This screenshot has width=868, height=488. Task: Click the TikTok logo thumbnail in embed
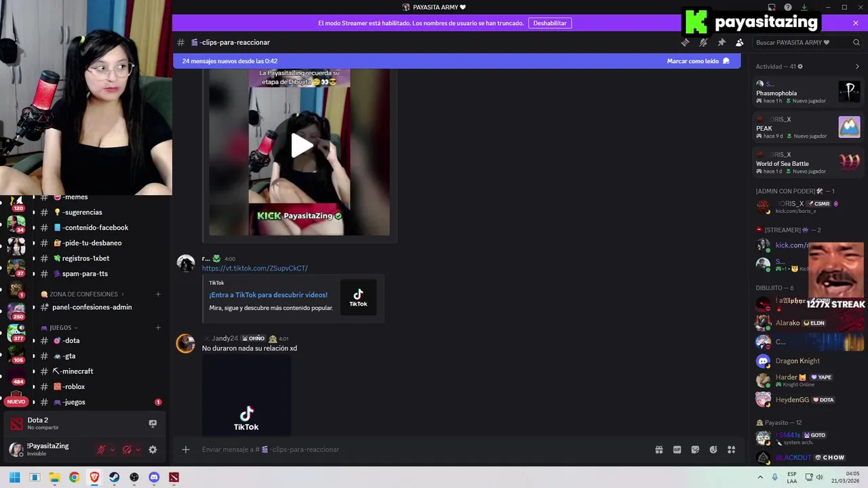[x=358, y=298]
